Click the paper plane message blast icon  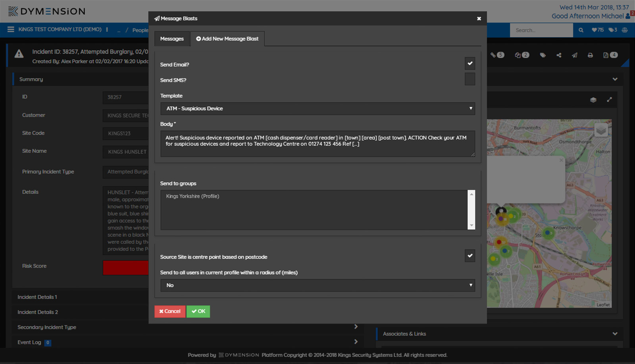(x=575, y=55)
